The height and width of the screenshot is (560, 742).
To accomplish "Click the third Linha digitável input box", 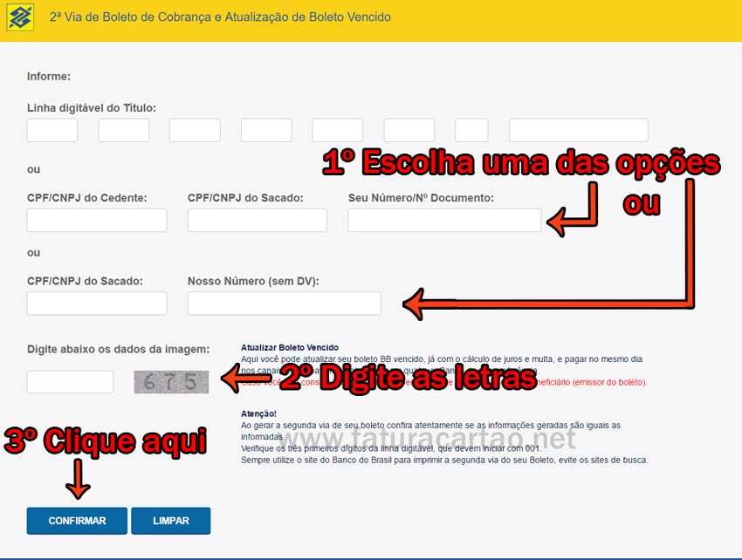I will coord(195,129).
